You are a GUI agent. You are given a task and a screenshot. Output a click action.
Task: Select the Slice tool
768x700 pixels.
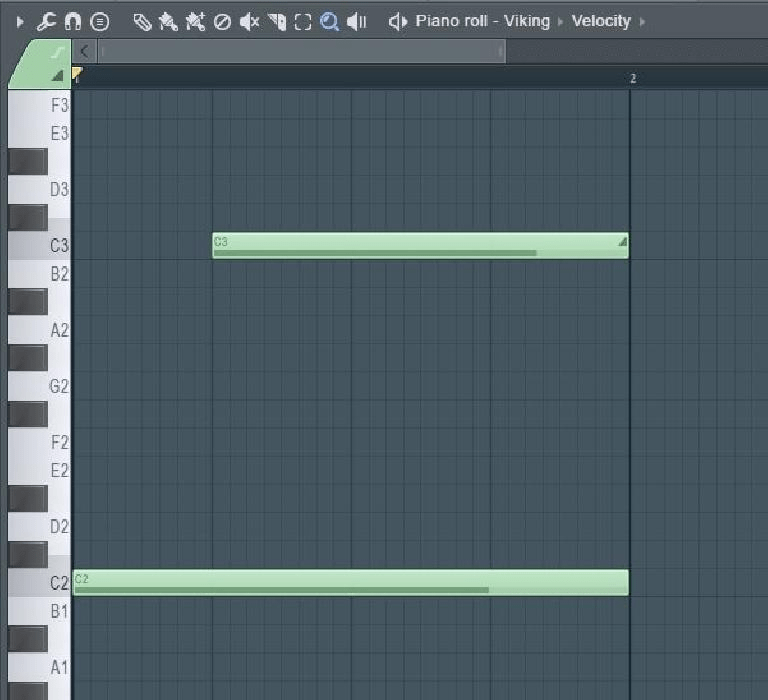point(277,22)
